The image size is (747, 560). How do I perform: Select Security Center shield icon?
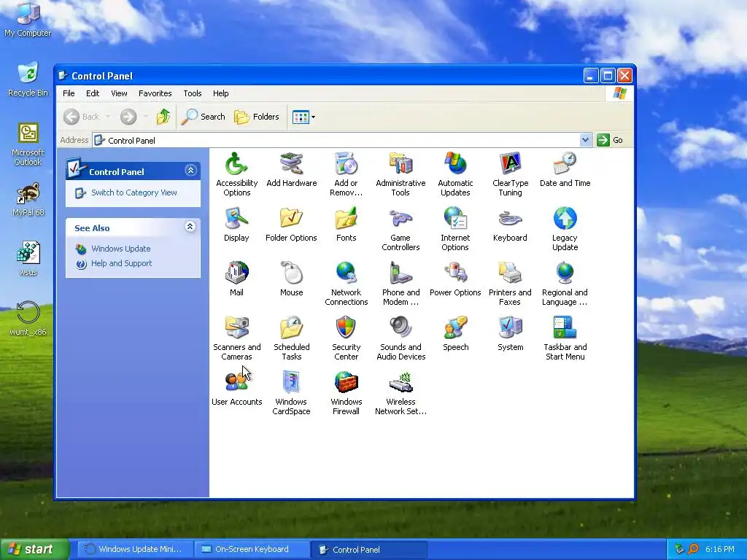point(346,328)
